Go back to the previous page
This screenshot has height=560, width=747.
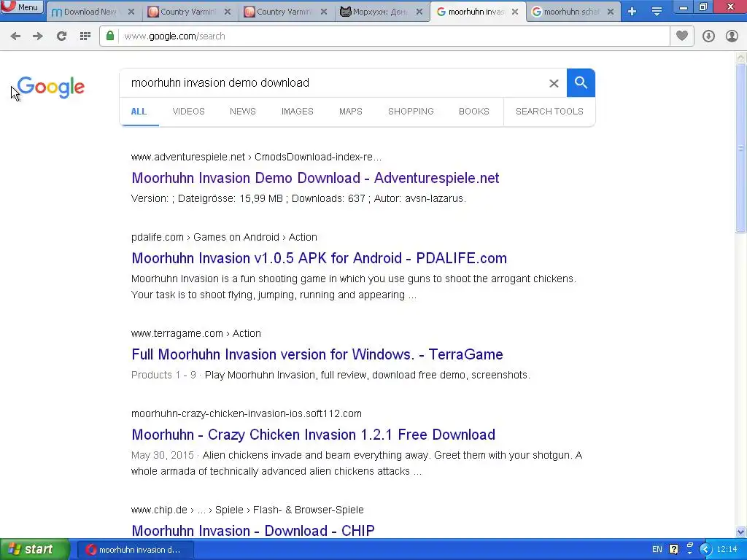(x=15, y=36)
